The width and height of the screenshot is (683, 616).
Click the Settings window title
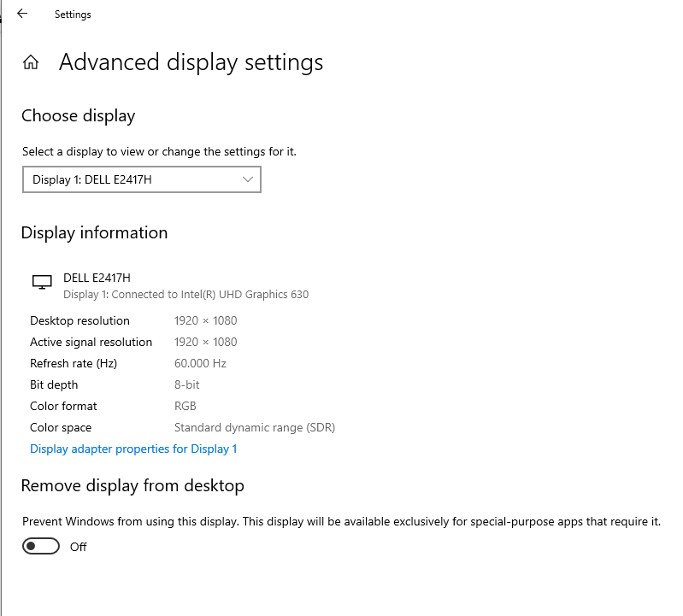[73, 15]
